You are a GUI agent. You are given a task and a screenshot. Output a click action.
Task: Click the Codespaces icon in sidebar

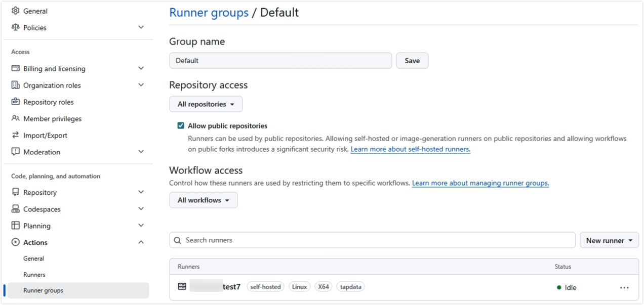[16, 209]
